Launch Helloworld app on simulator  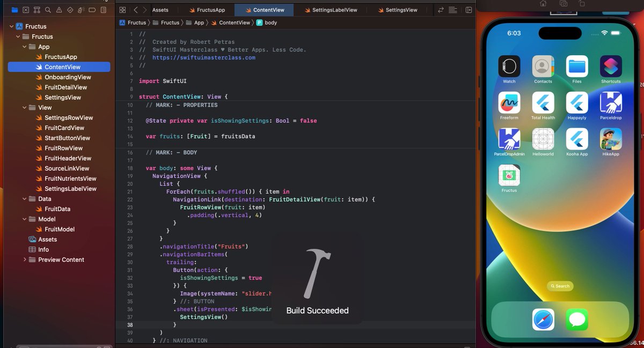543,139
